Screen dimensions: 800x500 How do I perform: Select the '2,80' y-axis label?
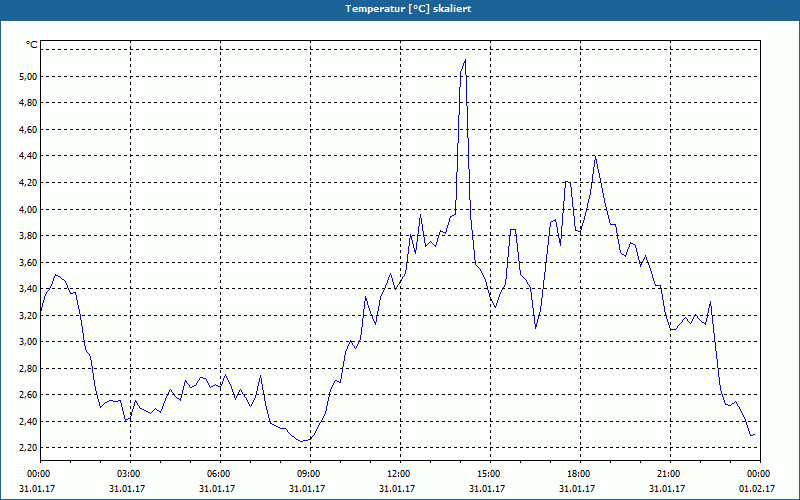[x=28, y=368]
